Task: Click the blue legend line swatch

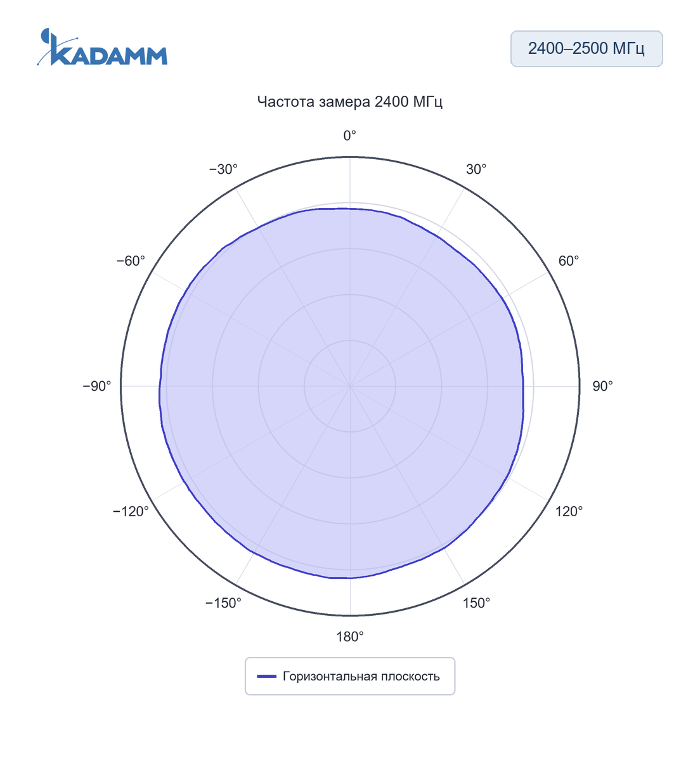Action: (x=267, y=676)
